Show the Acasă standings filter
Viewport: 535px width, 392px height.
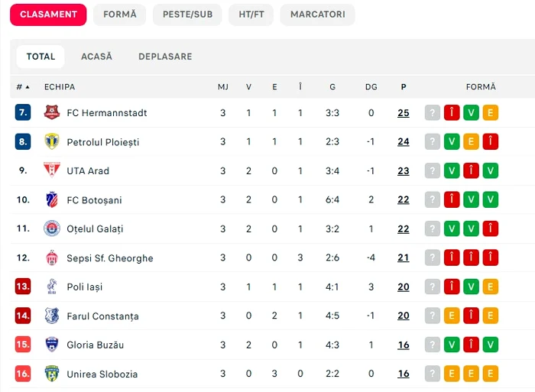point(97,57)
